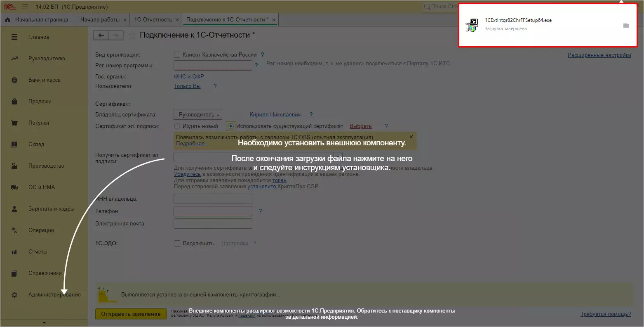The height and width of the screenshot is (327, 644).
Task: Tick the 1С-ЭДО Подключить checkbox
Action: click(177, 244)
